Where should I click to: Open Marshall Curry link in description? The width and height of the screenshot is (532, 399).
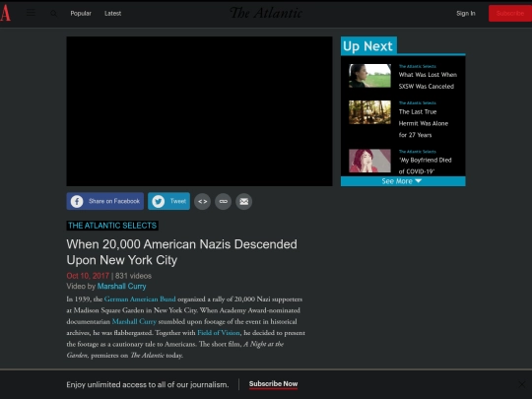134,321
